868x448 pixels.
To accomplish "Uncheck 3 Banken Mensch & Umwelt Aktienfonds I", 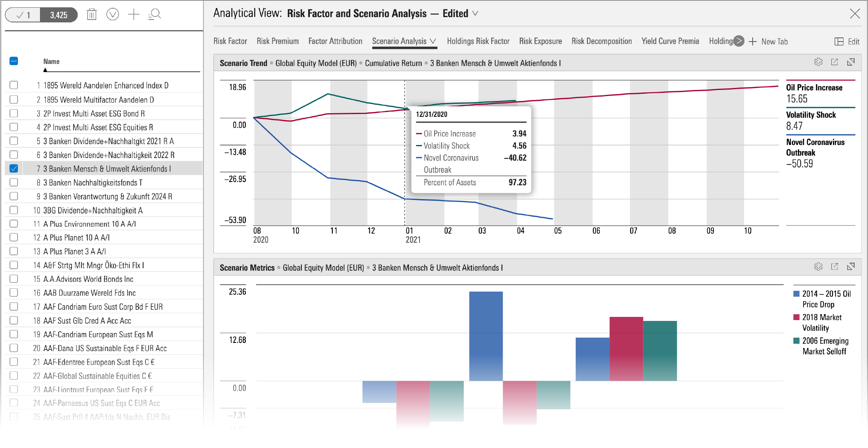I will coord(14,168).
